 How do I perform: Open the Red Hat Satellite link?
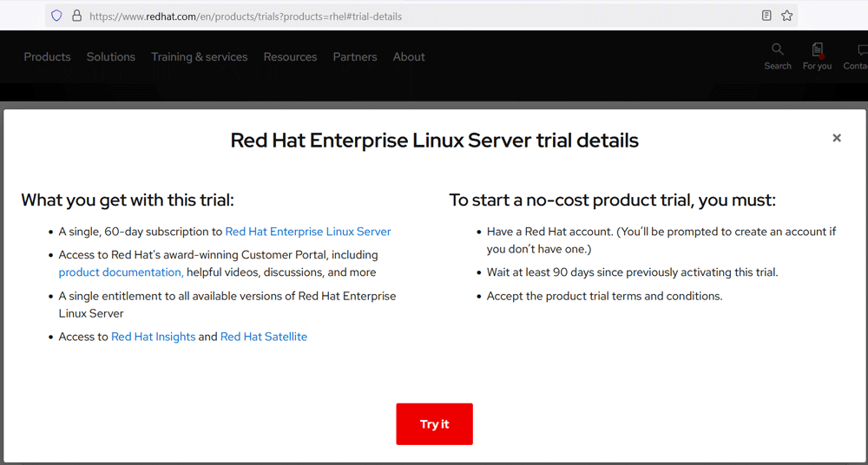(264, 337)
